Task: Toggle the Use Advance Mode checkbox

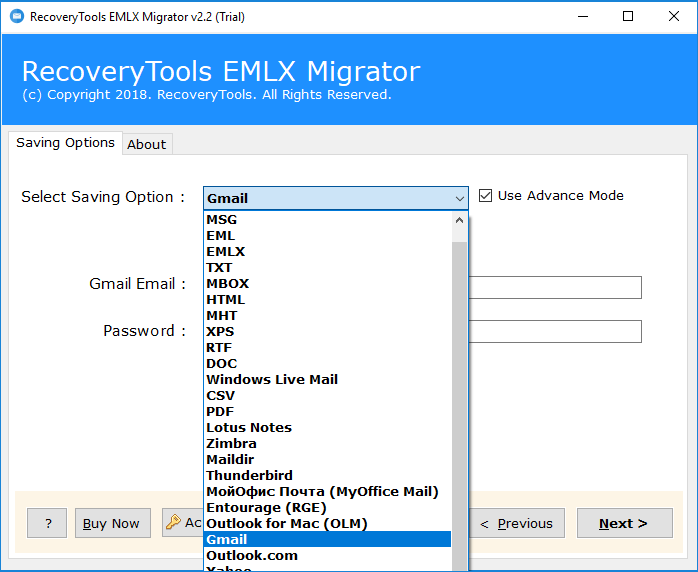Action: (x=485, y=195)
